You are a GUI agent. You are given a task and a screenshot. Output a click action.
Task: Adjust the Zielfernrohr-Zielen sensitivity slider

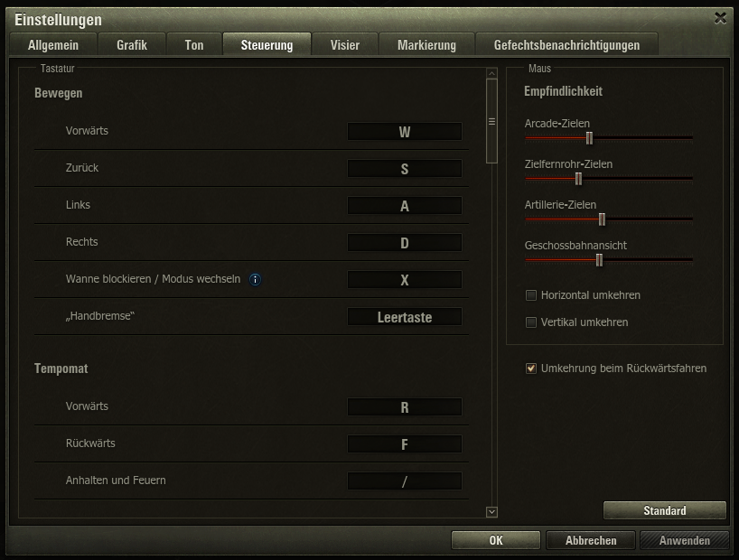point(578,179)
